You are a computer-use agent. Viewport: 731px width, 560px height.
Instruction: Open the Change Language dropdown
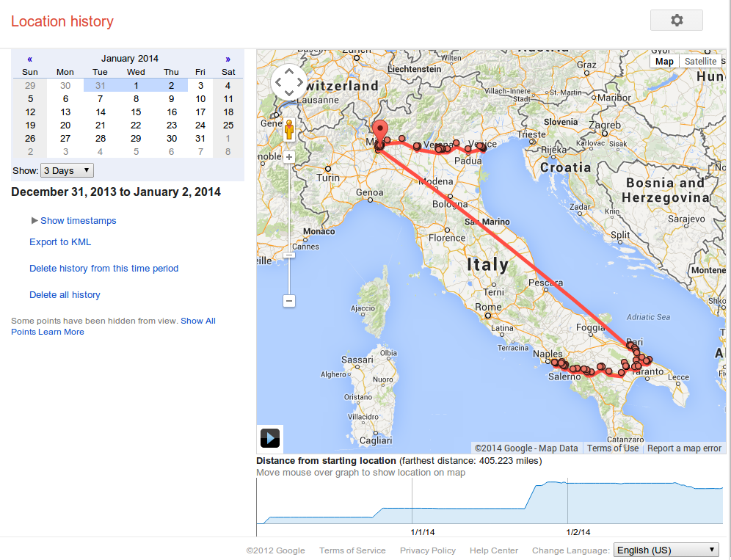pos(666,550)
